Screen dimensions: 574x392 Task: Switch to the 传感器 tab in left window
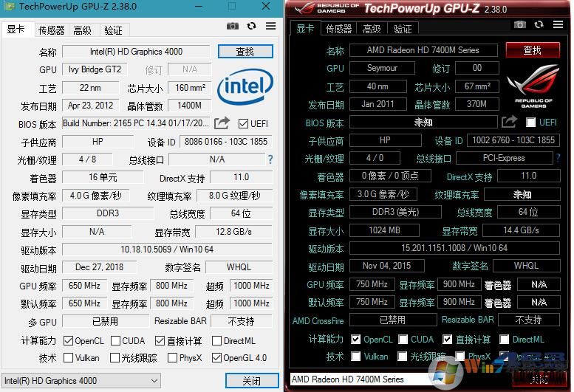point(51,30)
